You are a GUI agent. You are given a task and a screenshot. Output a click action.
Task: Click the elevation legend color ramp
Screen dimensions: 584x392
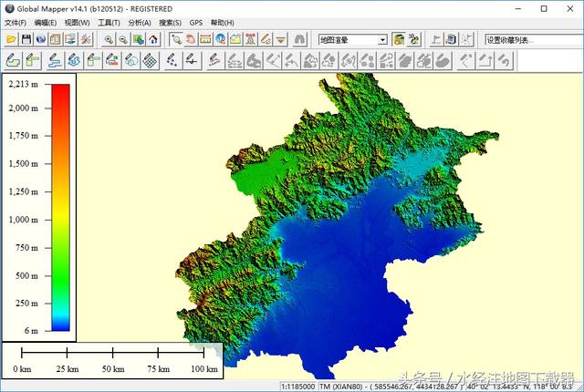click(x=61, y=207)
